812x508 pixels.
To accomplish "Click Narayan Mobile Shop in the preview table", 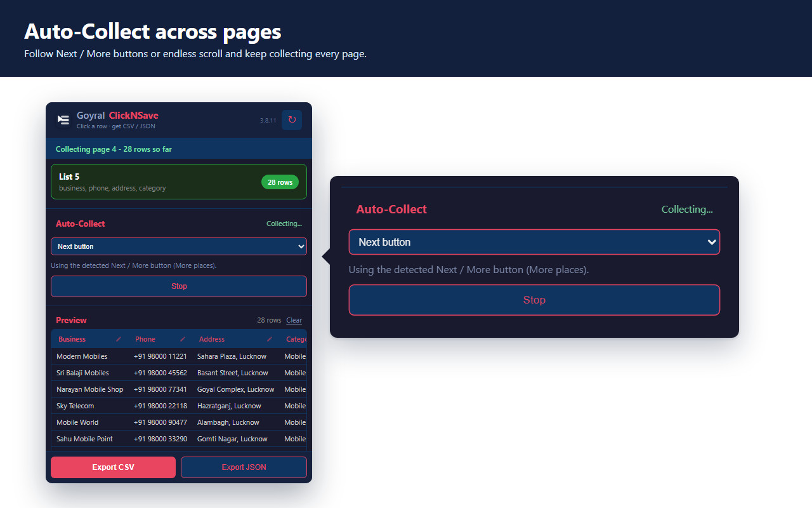I will click(89, 389).
